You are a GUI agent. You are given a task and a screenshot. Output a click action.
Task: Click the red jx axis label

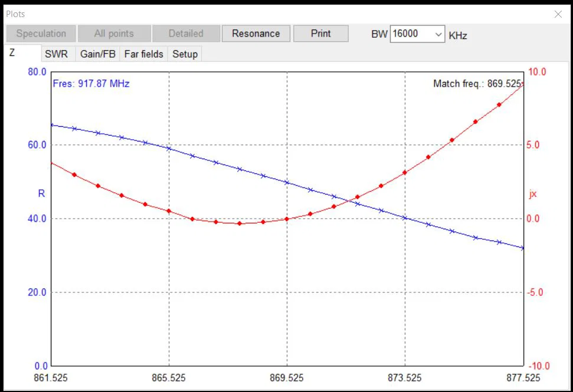pyautogui.click(x=533, y=193)
